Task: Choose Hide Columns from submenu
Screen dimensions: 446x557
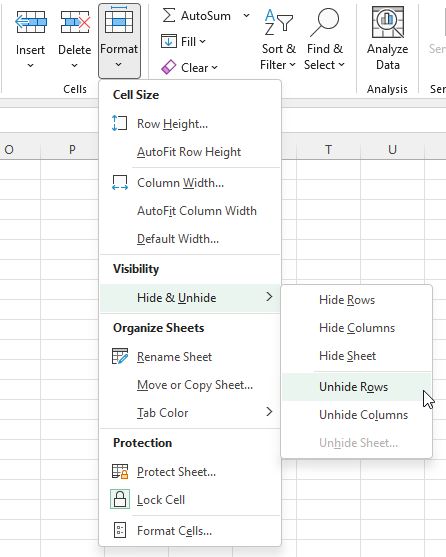Action: tap(357, 328)
